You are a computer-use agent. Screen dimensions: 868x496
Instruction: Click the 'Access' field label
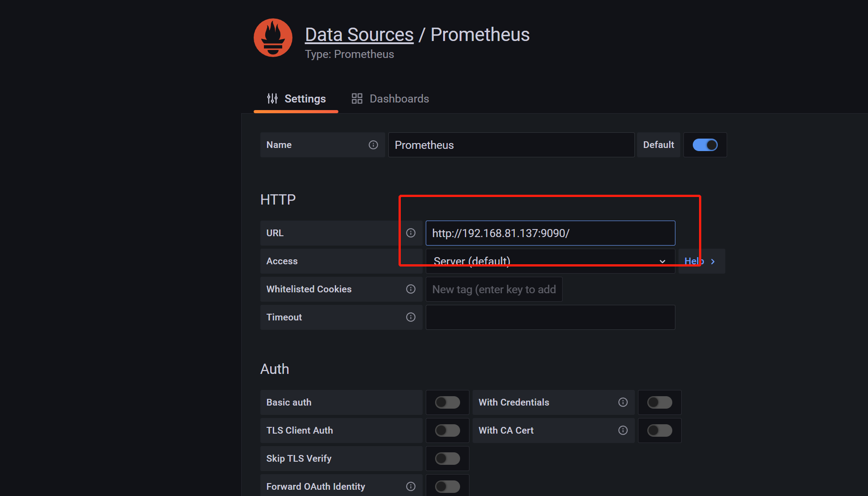click(x=282, y=261)
